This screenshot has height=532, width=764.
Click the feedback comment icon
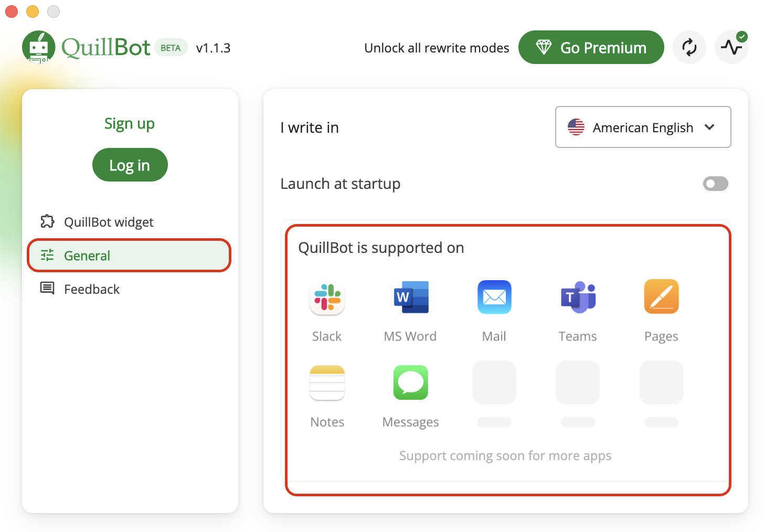pyautogui.click(x=47, y=288)
